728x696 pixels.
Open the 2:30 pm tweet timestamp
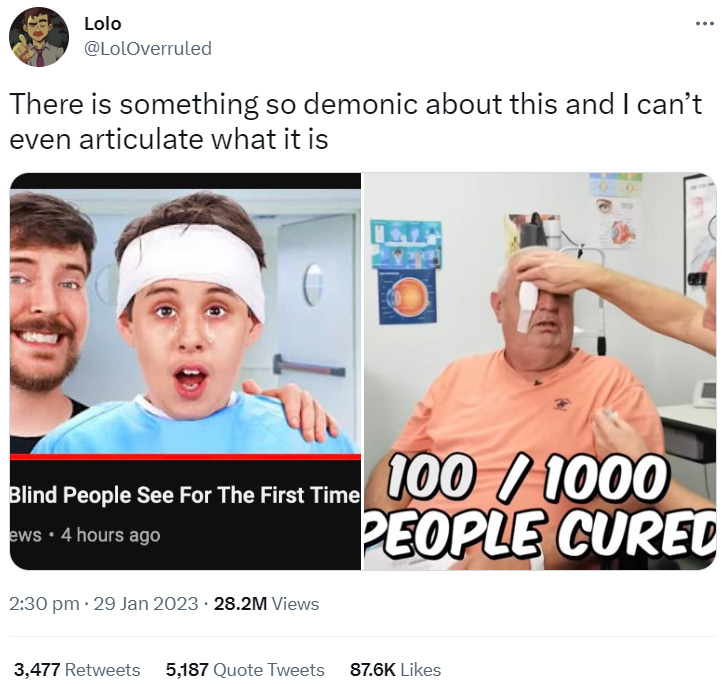pyautogui.click(x=44, y=604)
